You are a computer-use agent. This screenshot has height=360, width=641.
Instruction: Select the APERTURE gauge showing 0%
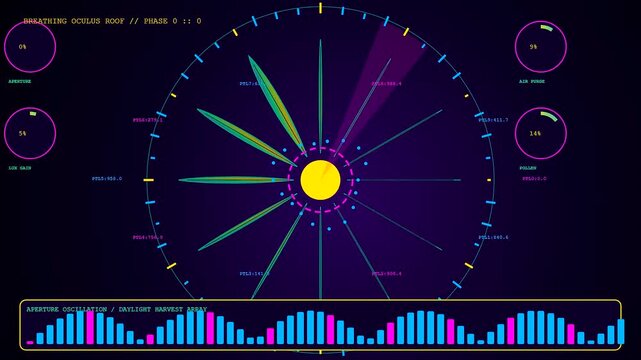(30, 47)
